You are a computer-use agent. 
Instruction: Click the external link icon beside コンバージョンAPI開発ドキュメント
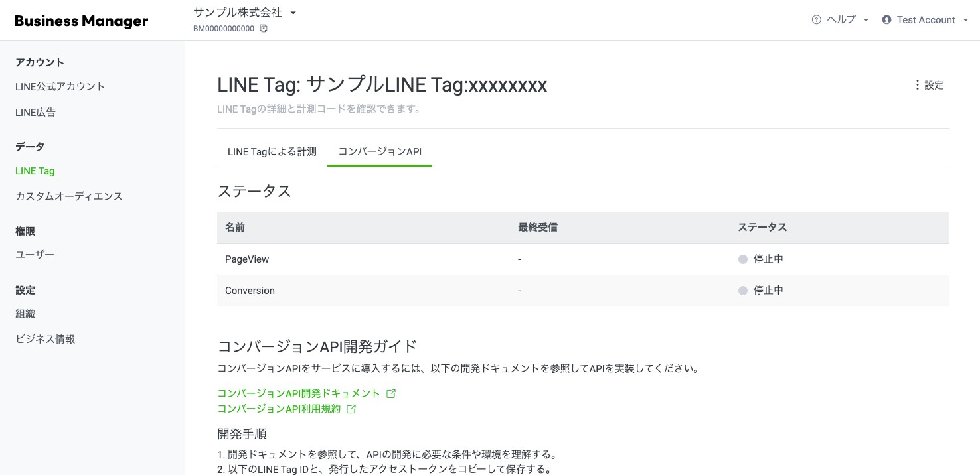pos(391,393)
